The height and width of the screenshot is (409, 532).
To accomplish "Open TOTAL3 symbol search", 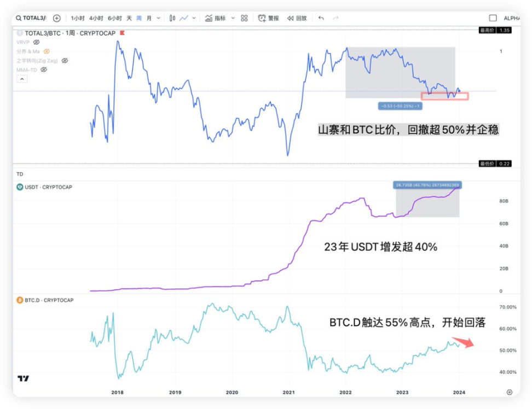I will [x=31, y=18].
